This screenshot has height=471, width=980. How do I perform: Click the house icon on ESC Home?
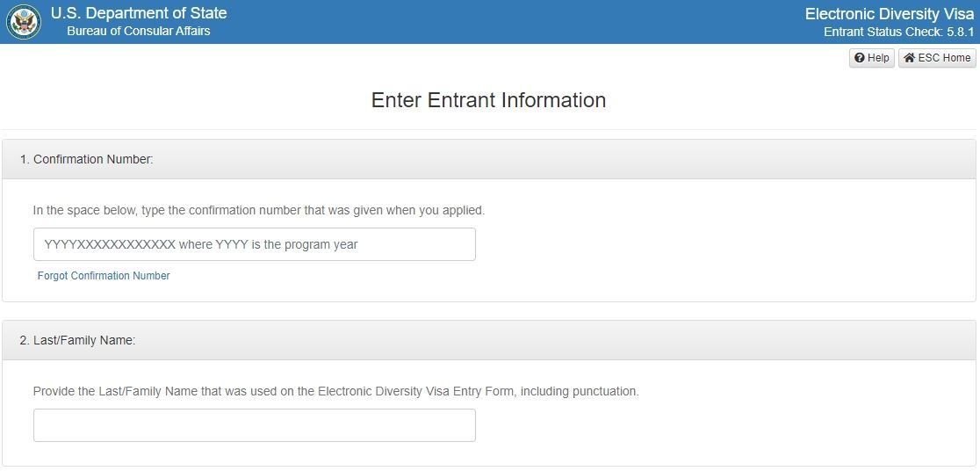[x=909, y=58]
